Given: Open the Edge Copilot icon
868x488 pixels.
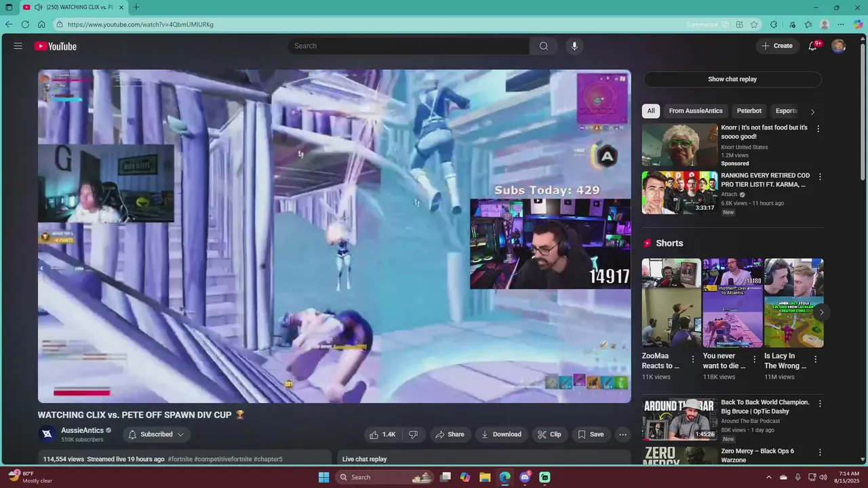Looking at the screenshot, I should pos(858,24).
